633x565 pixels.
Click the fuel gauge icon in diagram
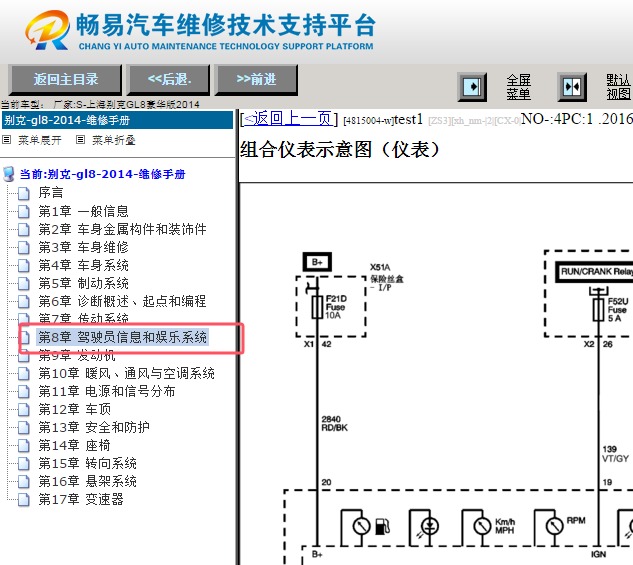pos(382,526)
